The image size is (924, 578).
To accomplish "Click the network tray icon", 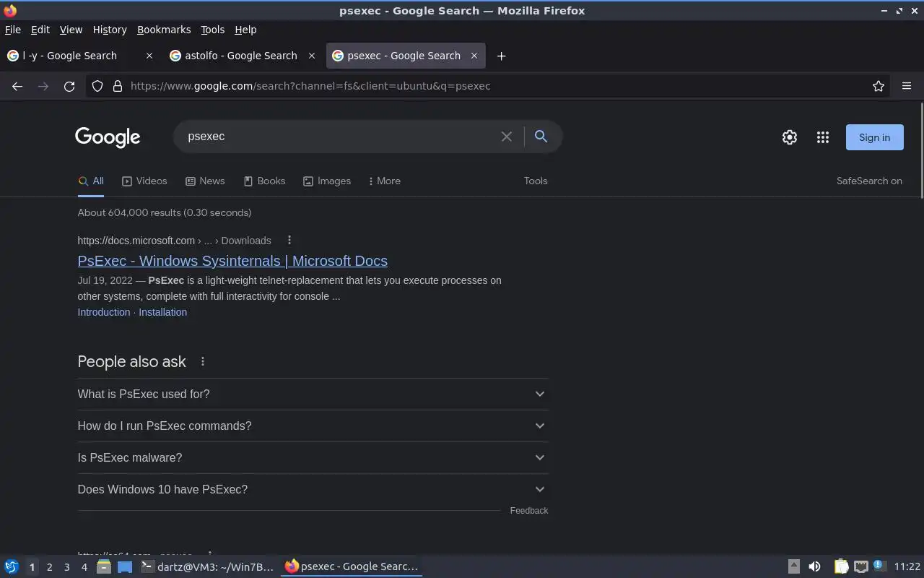I will 860,566.
